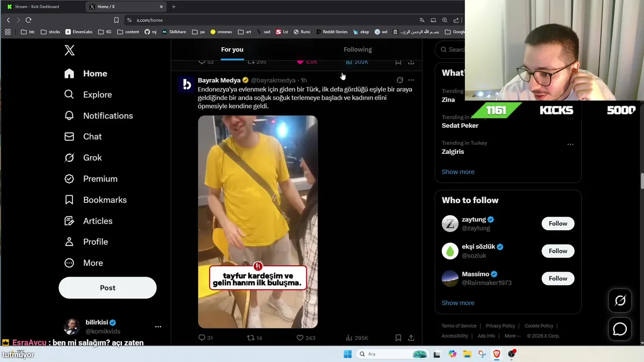This screenshot has width=644, height=362.
Task: Open Grok in the sidebar
Action: tap(83, 158)
